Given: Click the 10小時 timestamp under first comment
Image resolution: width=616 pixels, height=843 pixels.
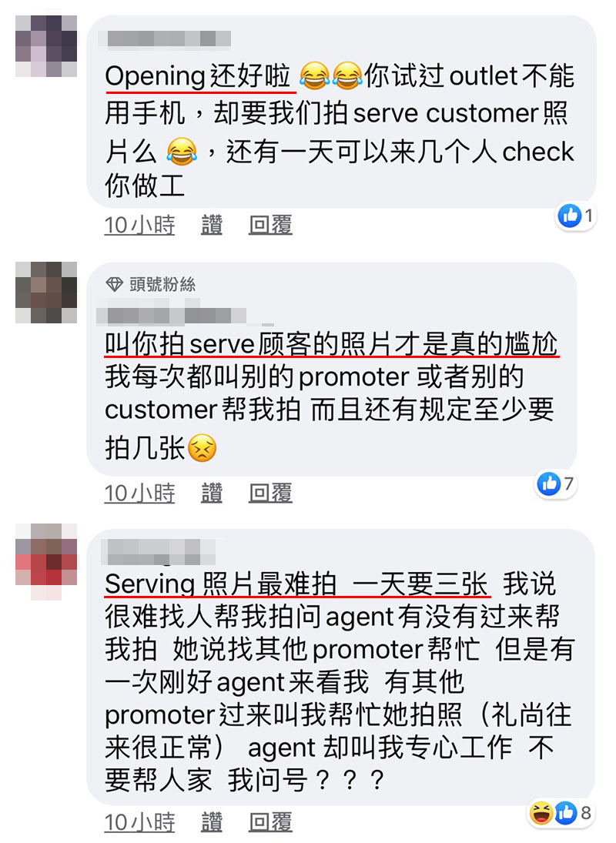Looking at the screenshot, I should (x=140, y=225).
